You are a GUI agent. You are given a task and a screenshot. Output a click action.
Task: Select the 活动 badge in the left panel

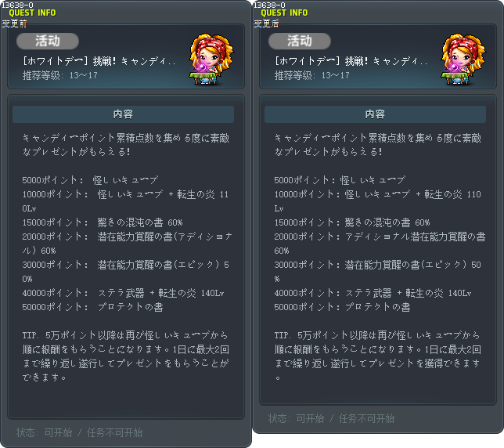pyautogui.click(x=48, y=42)
